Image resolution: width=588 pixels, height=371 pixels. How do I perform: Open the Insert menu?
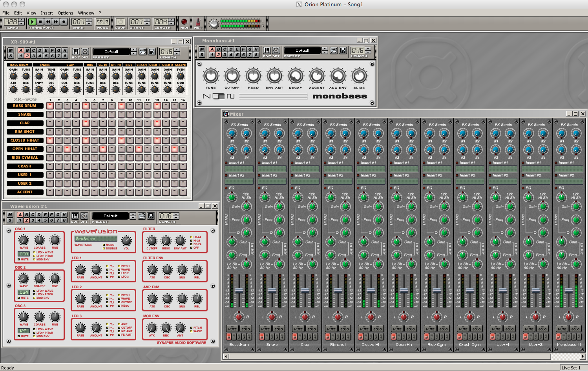47,13
